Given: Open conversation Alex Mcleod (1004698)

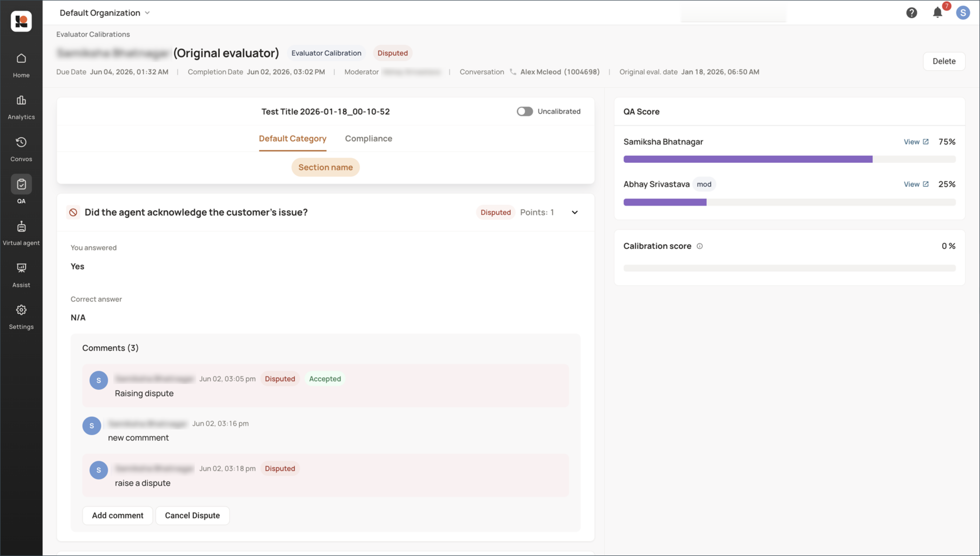Looking at the screenshot, I should (560, 72).
